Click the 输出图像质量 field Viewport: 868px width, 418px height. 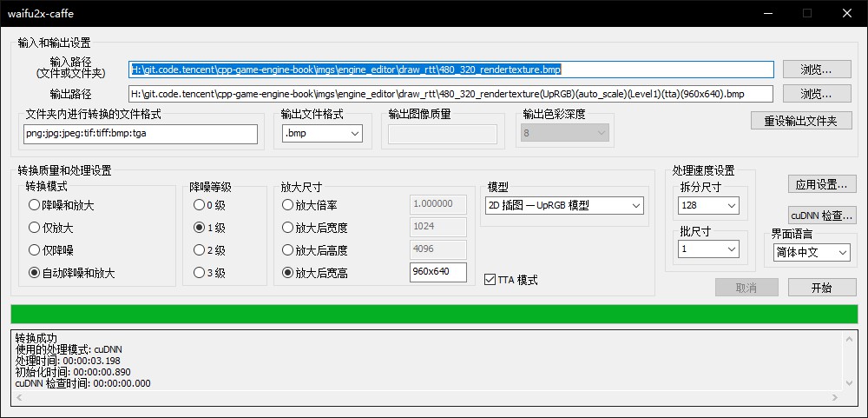(x=443, y=134)
